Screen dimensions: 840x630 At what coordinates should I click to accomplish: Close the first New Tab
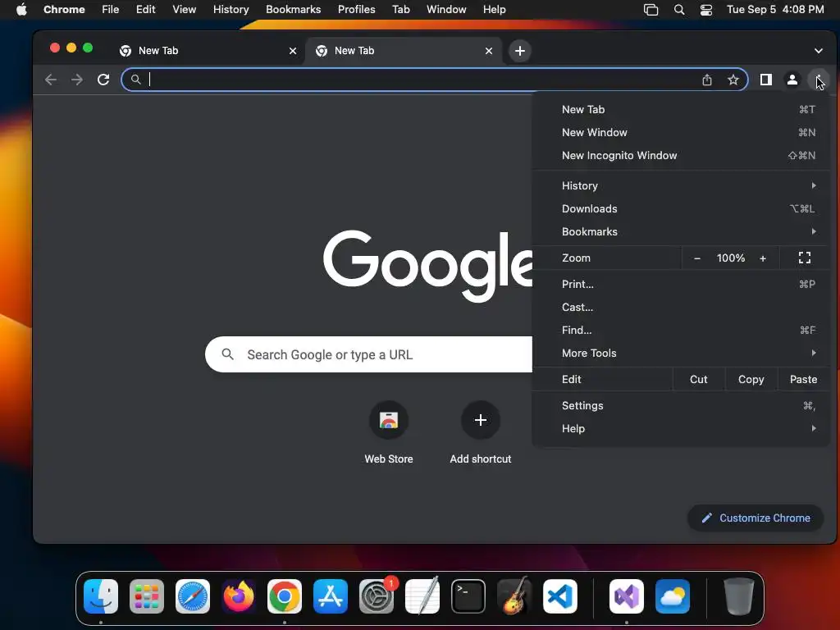[293, 51]
